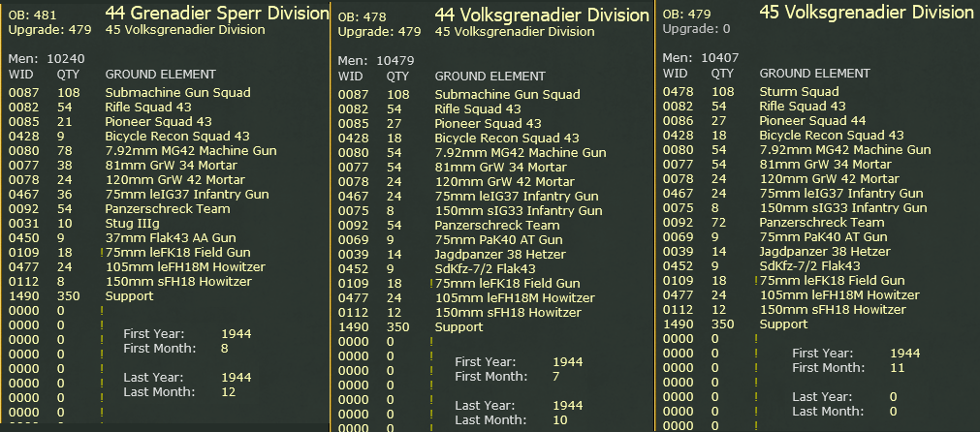Select the Pioneer Squad 44 row
This screenshot has width=980, height=432.
coord(812,120)
